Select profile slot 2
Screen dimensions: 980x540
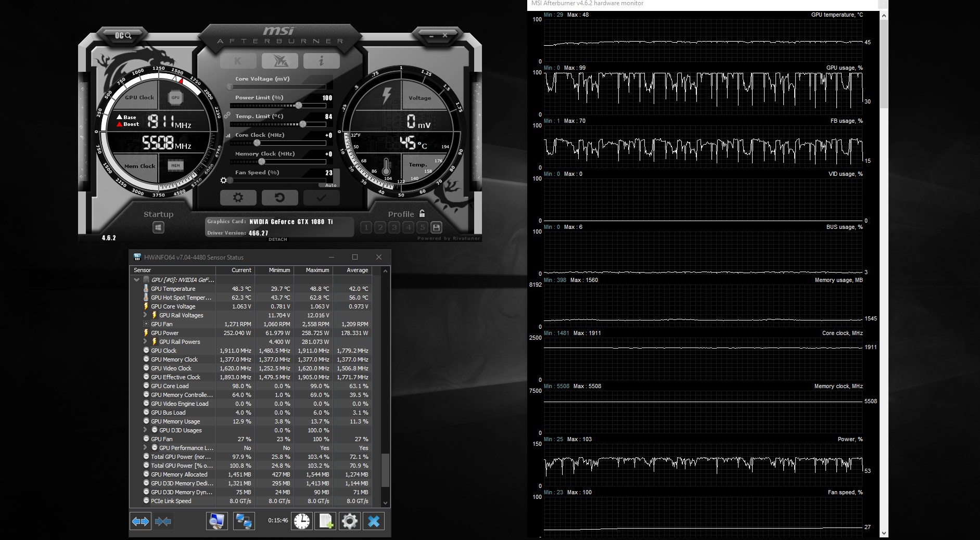click(x=380, y=227)
